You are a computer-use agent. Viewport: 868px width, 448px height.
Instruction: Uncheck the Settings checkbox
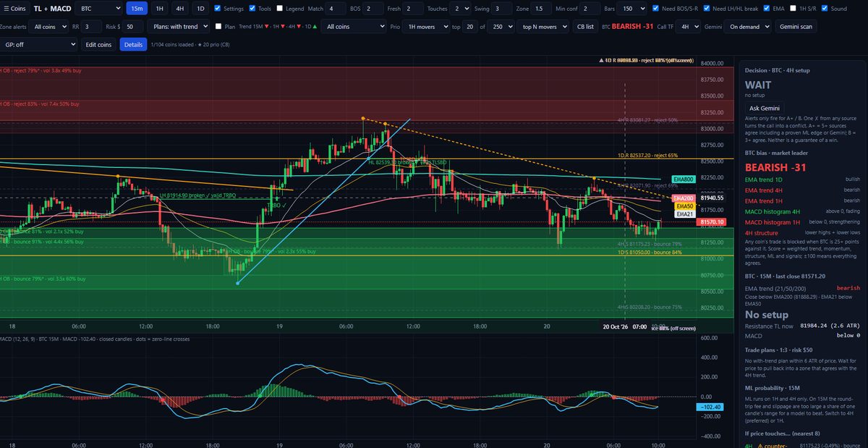[218, 9]
